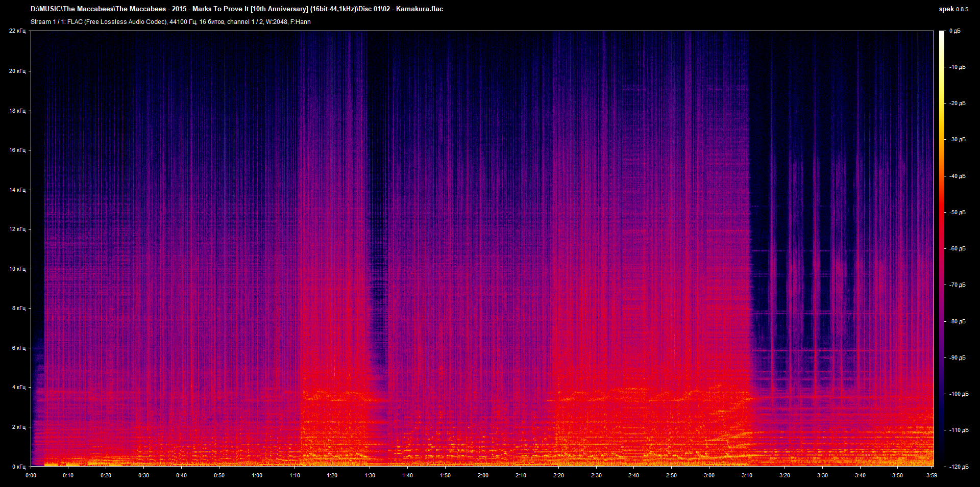Click the -120 дБ scale label
980x487 pixels.
(x=958, y=467)
